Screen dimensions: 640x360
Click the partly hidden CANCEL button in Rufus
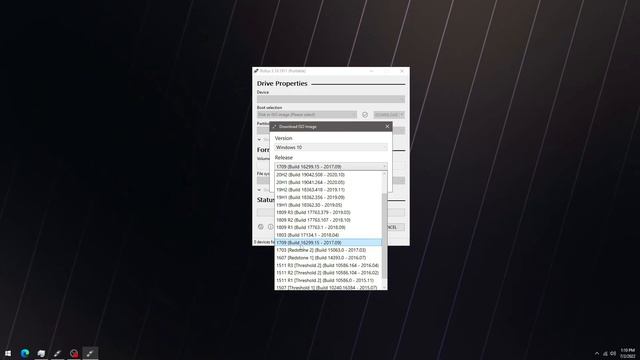[396, 227]
